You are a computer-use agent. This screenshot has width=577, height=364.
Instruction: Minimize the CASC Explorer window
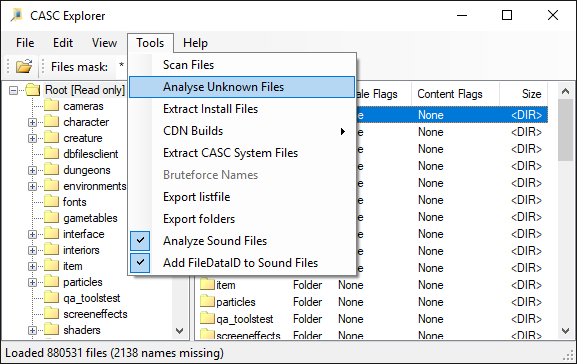pyautogui.click(x=462, y=15)
